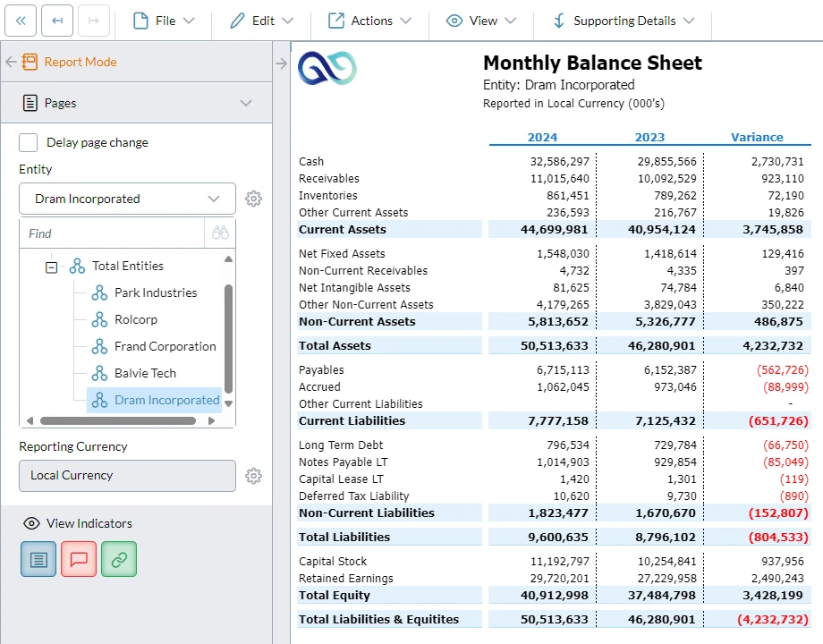Click the View Indicators eye icon
Viewport: 823px width, 644px height.
[x=32, y=524]
